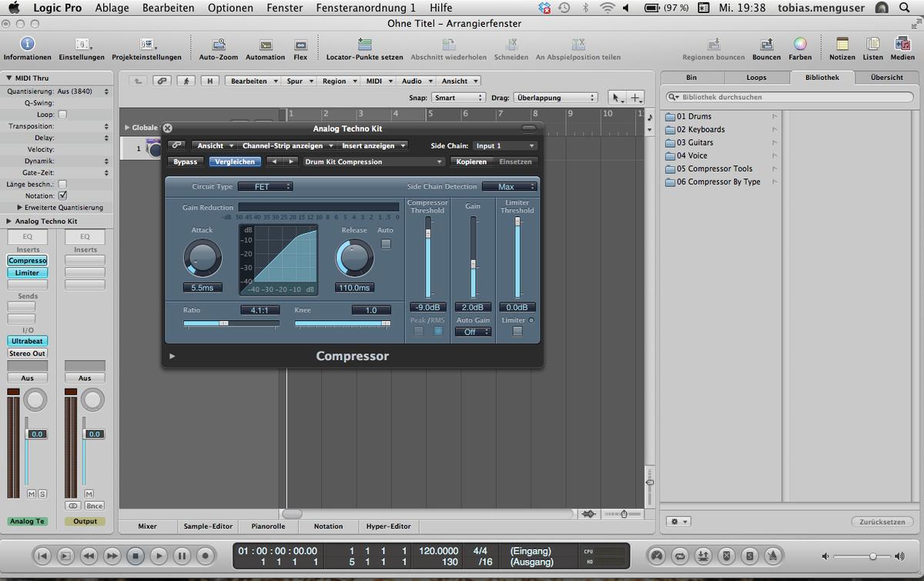The image size is (924, 581).
Task: Click the Vergleichen button
Action: pos(235,162)
